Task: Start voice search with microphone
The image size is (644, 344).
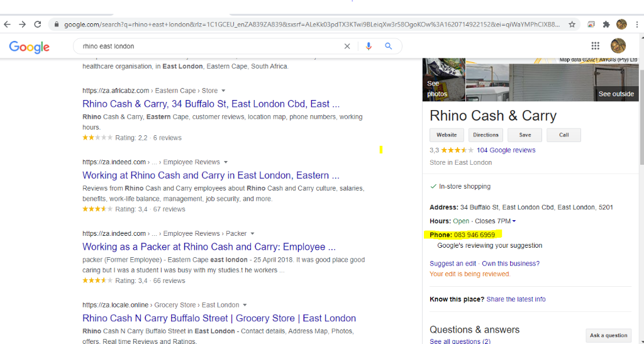Action: point(369,47)
